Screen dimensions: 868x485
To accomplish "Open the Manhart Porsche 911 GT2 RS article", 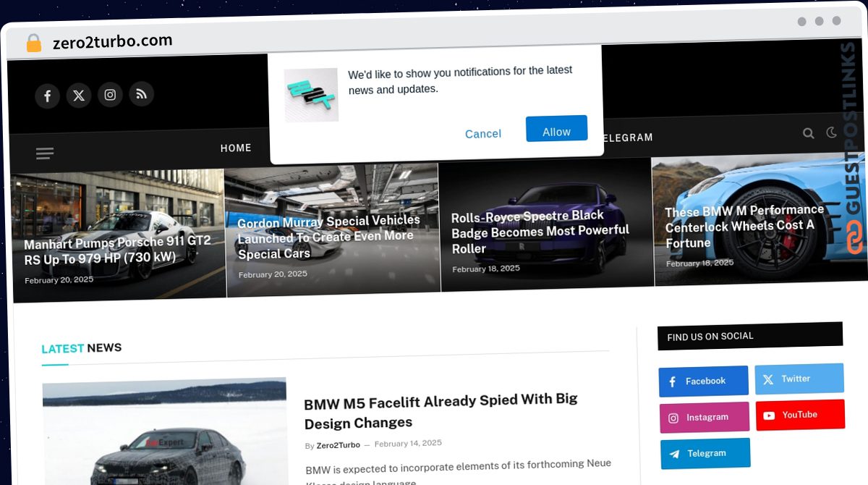I will click(x=118, y=250).
